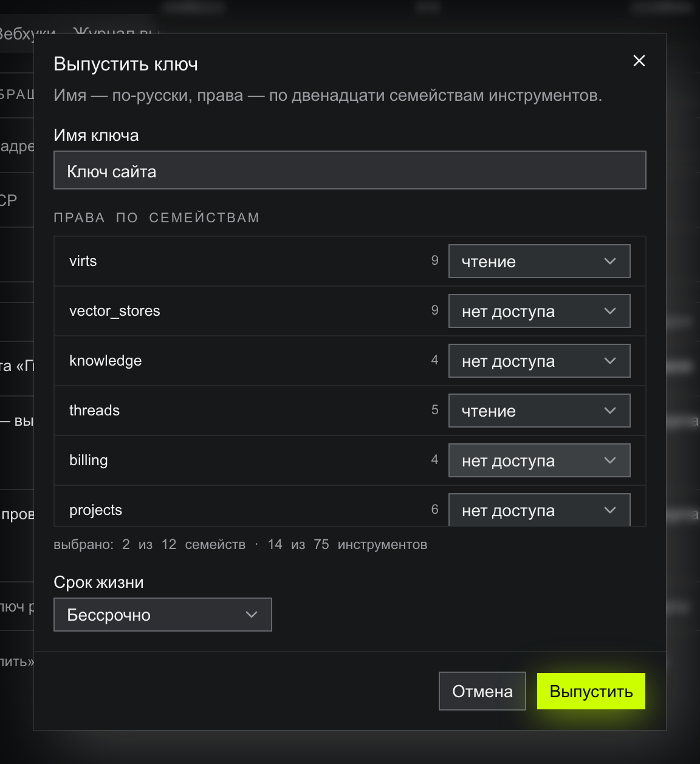Click the «Срок жизни» label
The width and height of the screenshot is (700, 764).
pyautogui.click(x=99, y=582)
